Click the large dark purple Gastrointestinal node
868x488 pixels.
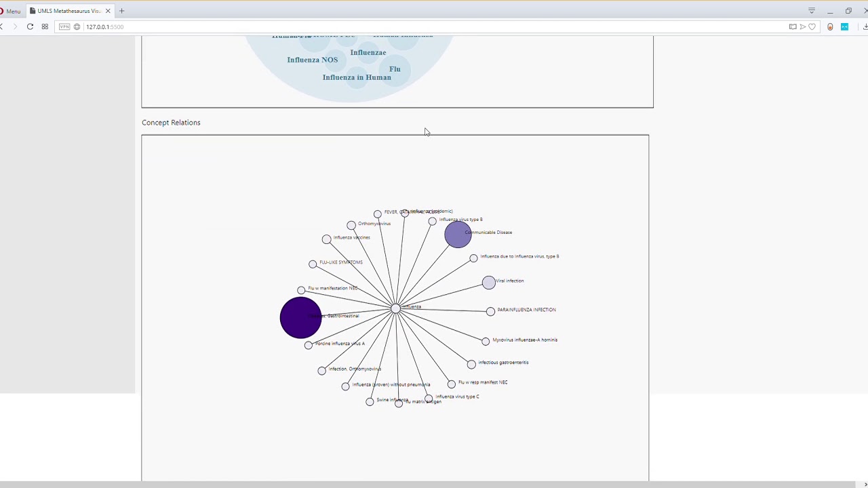[300, 317]
